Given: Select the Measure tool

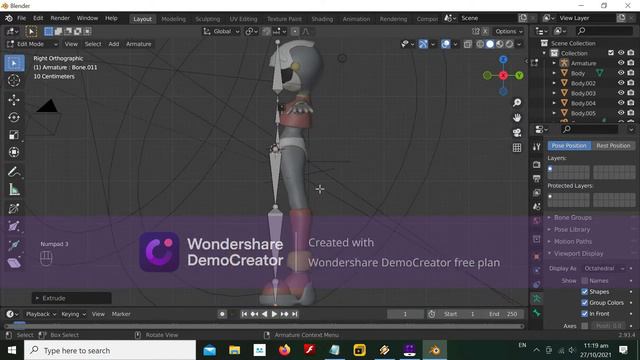Looking at the screenshot, I should click(x=14, y=189).
